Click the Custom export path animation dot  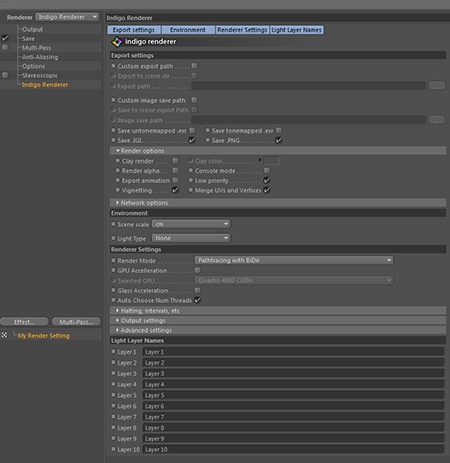click(x=113, y=66)
